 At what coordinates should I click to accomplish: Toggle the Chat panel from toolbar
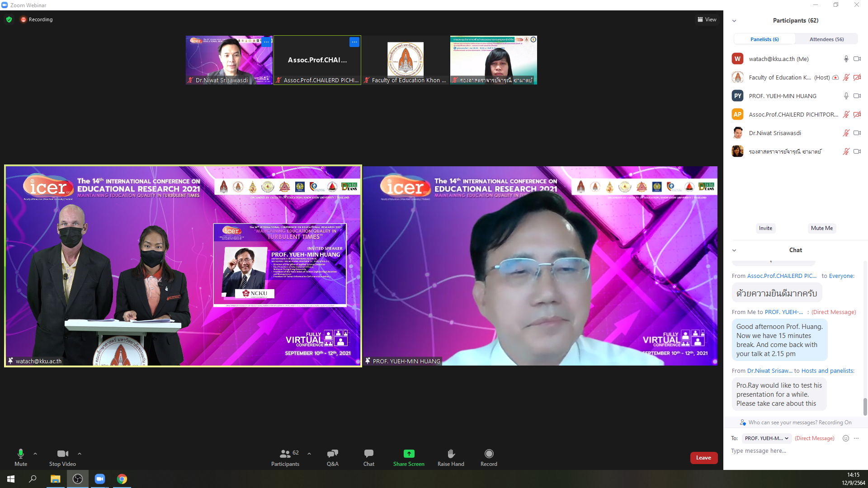pos(368,454)
